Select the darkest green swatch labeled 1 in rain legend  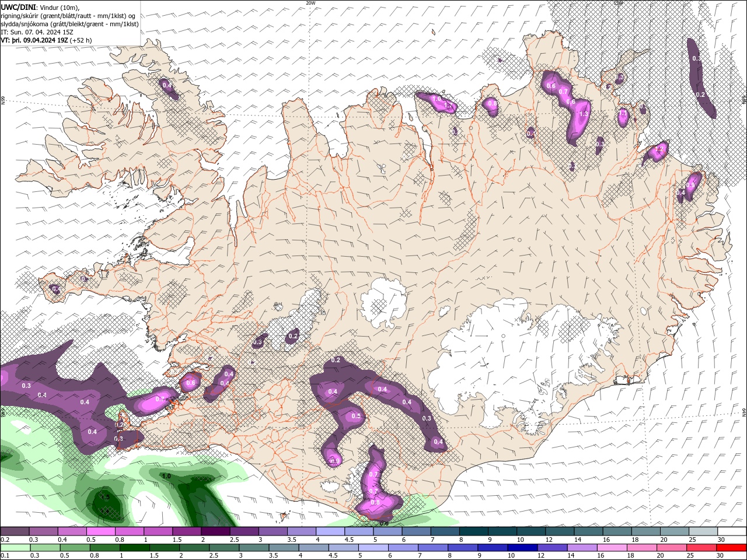(x=135, y=547)
